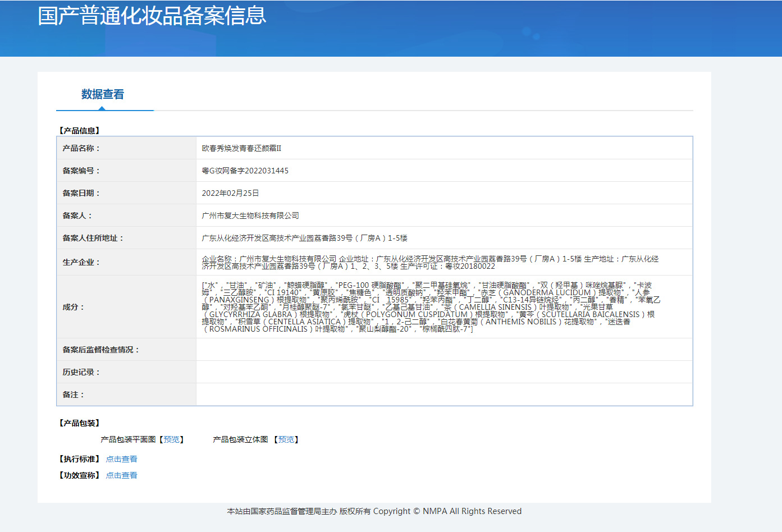Image resolution: width=782 pixels, height=532 pixels.
Task: Click the 备案日期 row label
Action: pos(81,193)
